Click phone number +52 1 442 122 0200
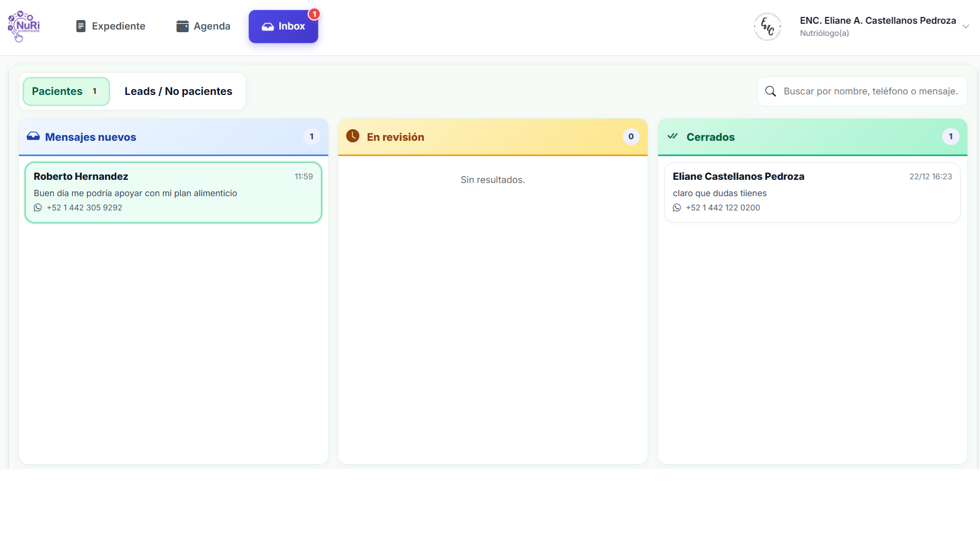 [x=723, y=208]
